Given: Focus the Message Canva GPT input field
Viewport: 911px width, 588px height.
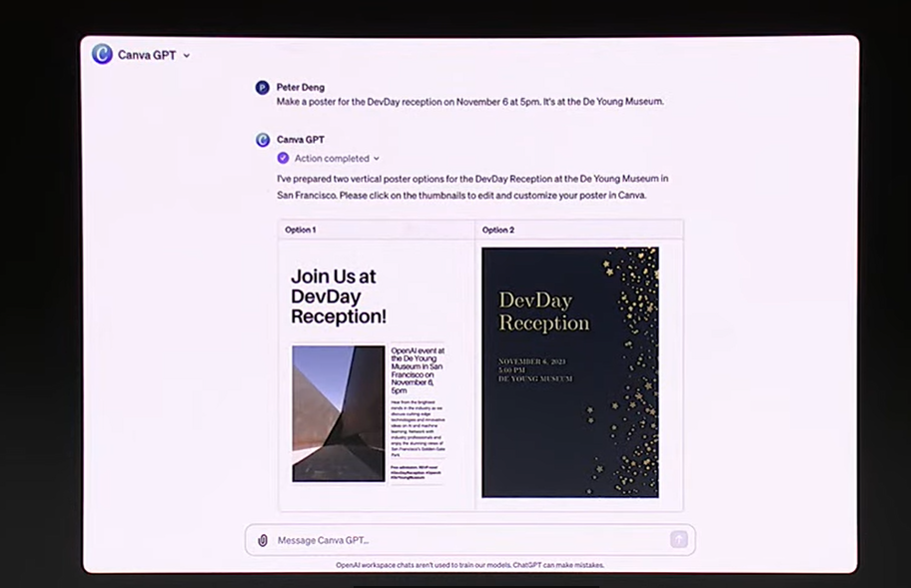Looking at the screenshot, I should point(470,540).
